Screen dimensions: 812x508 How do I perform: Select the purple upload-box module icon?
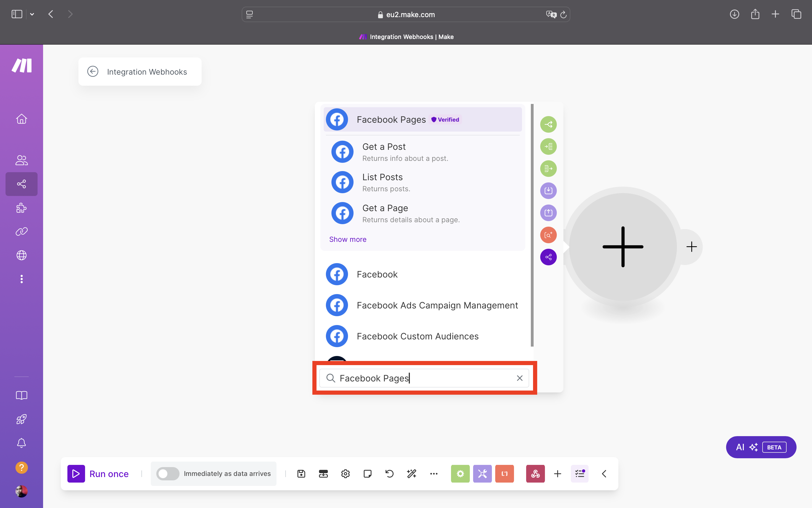click(548, 213)
